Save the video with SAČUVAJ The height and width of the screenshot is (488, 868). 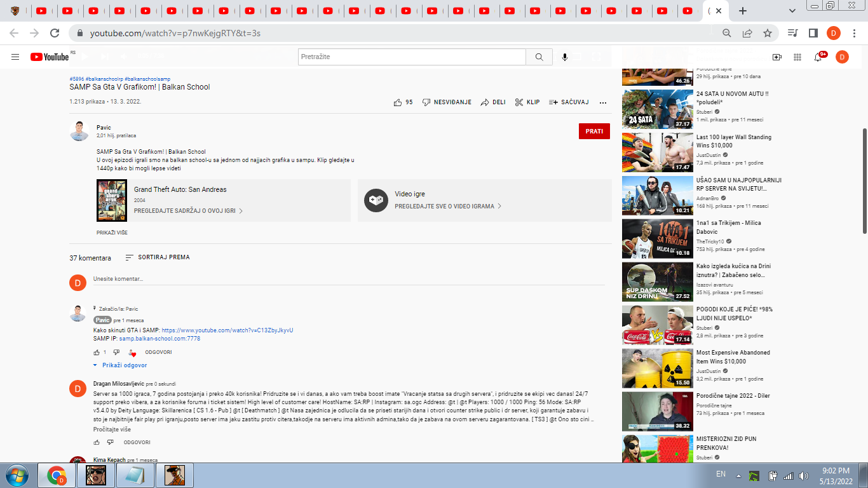(569, 102)
